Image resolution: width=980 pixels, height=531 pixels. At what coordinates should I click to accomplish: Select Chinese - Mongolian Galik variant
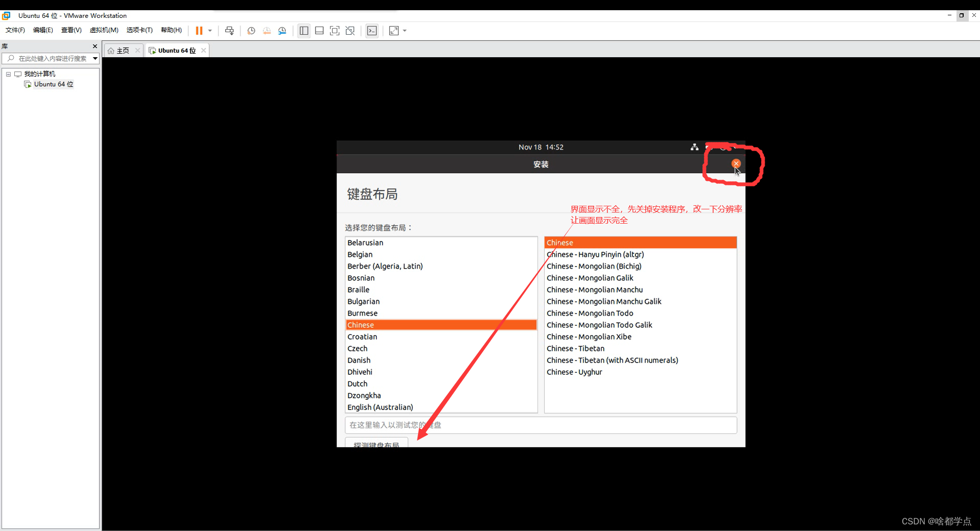click(641, 278)
